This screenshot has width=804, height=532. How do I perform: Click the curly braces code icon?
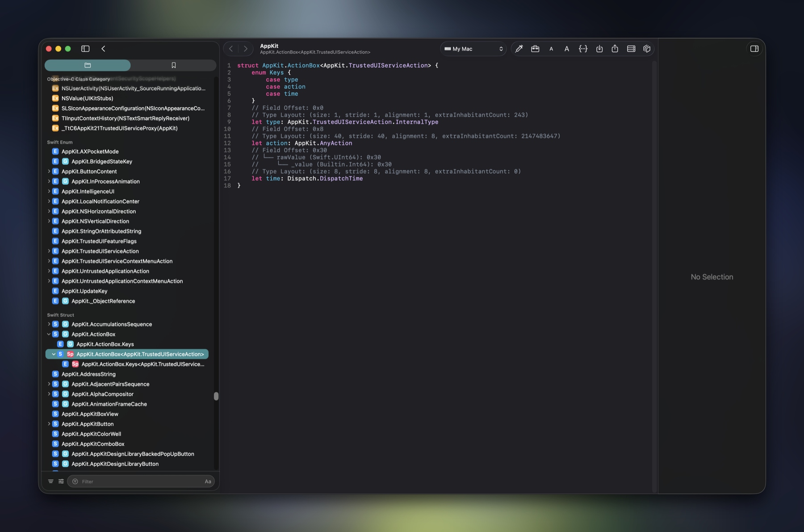(x=583, y=49)
